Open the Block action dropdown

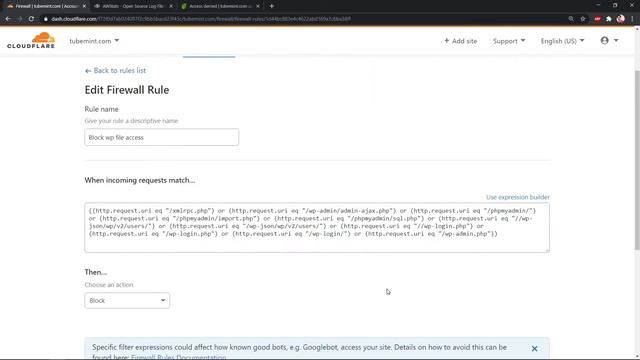[x=127, y=300]
